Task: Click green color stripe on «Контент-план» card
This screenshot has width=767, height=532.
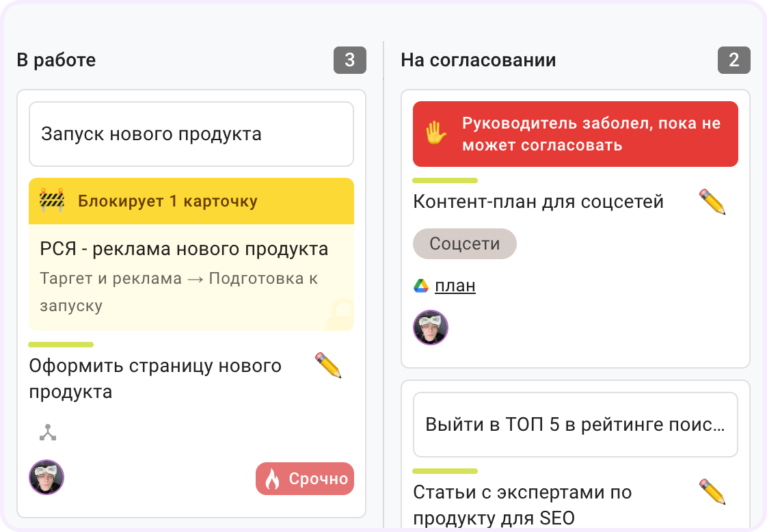Action: [x=444, y=181]
